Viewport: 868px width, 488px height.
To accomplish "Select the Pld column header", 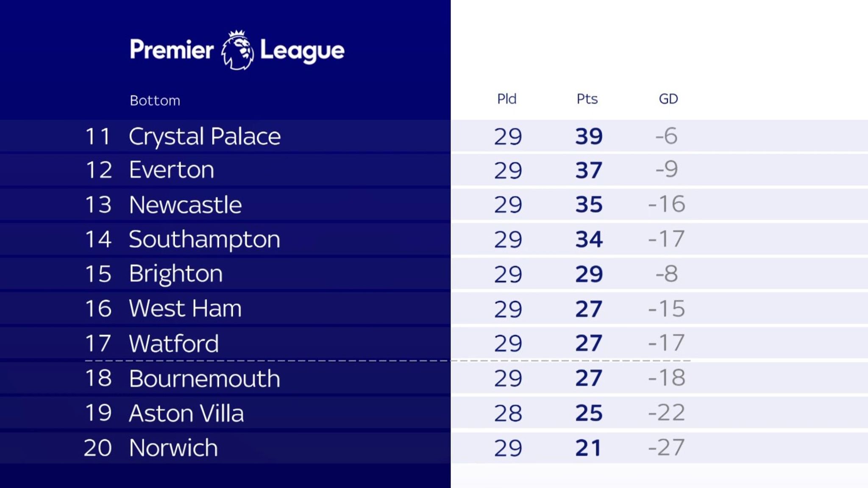I will [x=507, y=99].
